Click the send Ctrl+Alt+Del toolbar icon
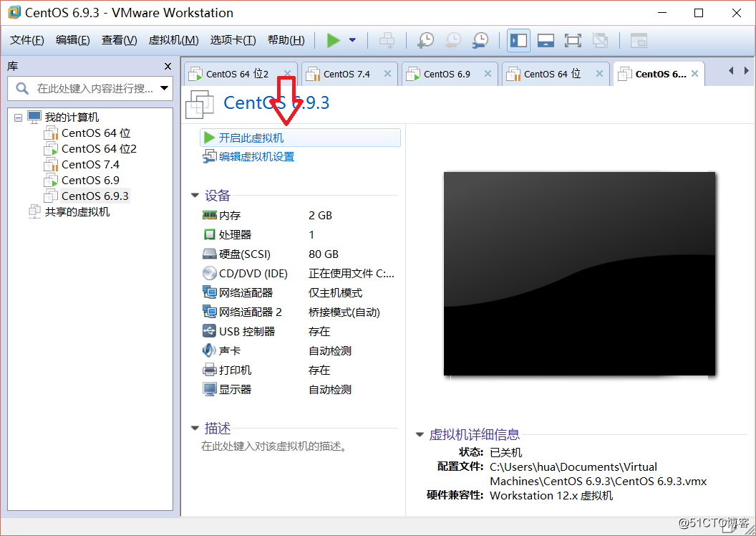The height and width of the screenshot is (536, 756). point(387,40)
